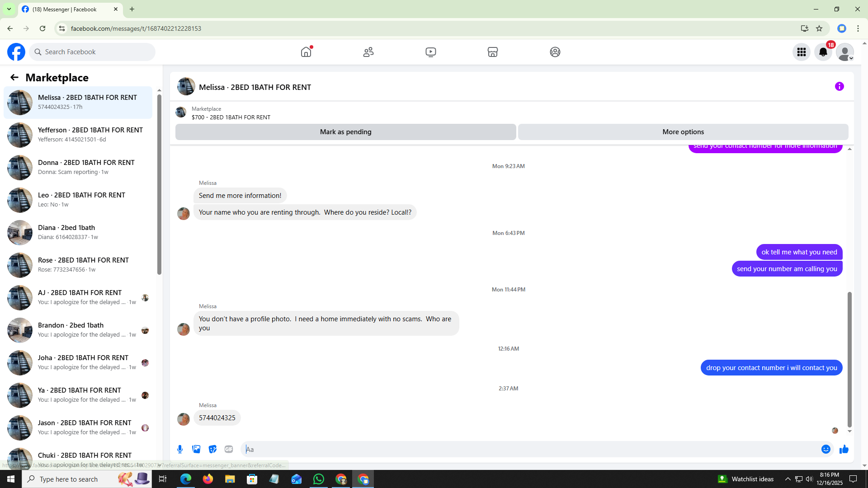Start a voice clip with microphone icon
The image size is (868, 488).
(180, 449)
